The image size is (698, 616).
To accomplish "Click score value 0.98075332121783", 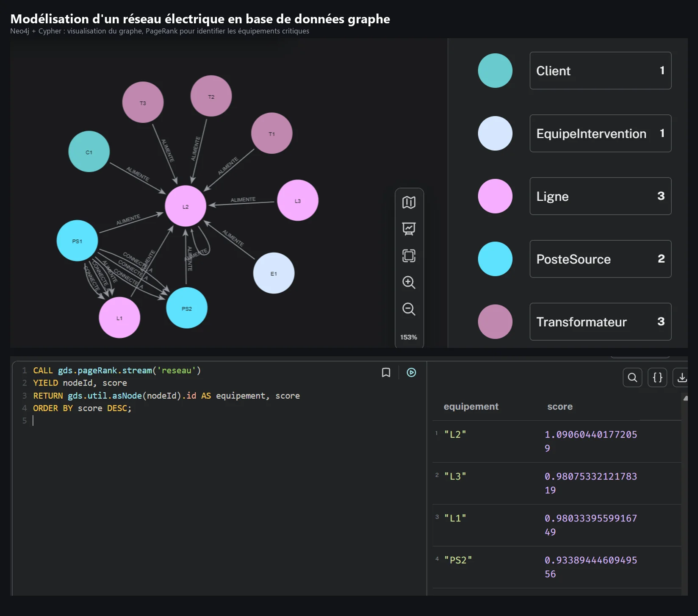I will click(x=591, y=483).
